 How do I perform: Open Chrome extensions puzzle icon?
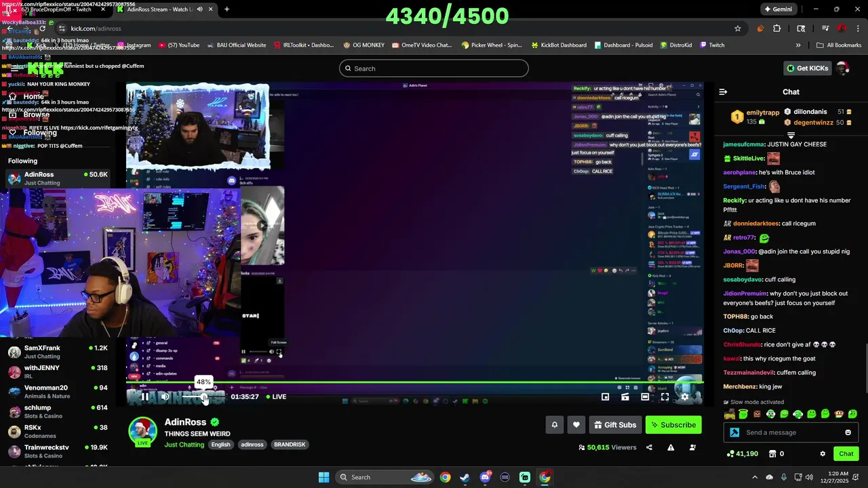777,28
